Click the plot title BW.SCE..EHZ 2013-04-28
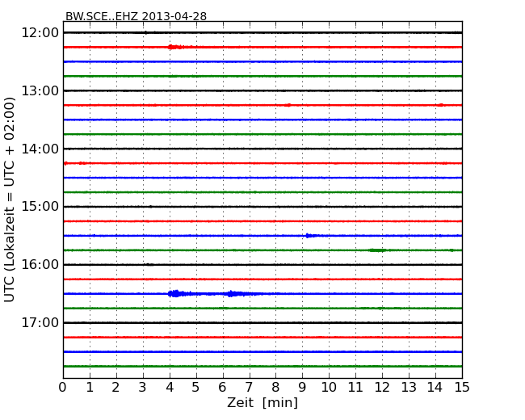This screenshot has width=525, height=420. coord(136,16)
